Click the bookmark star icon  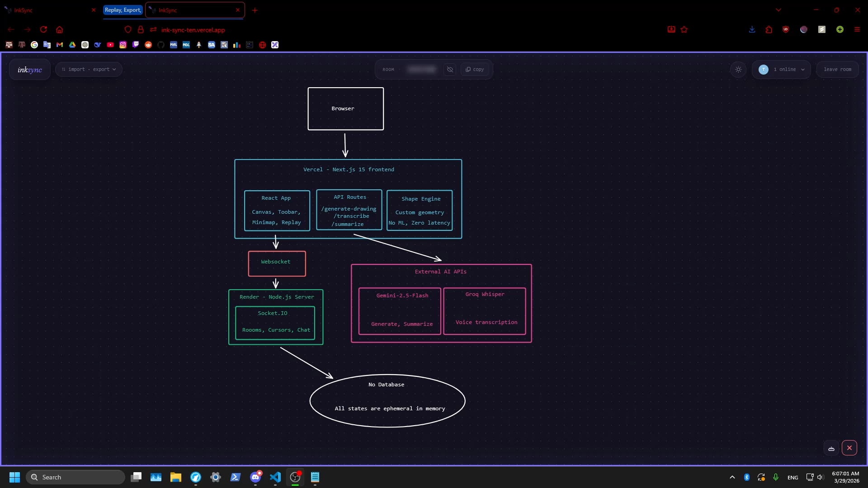684,29
